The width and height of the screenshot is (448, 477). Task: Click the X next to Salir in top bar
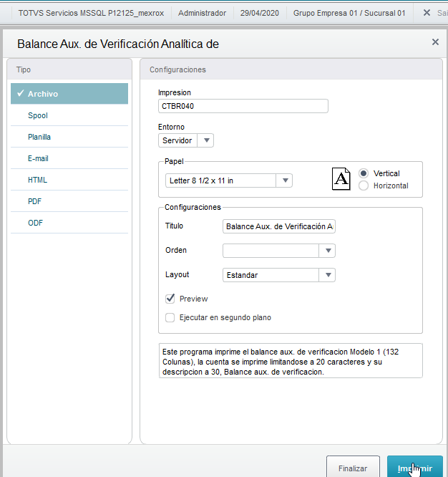tap(427, 13)
